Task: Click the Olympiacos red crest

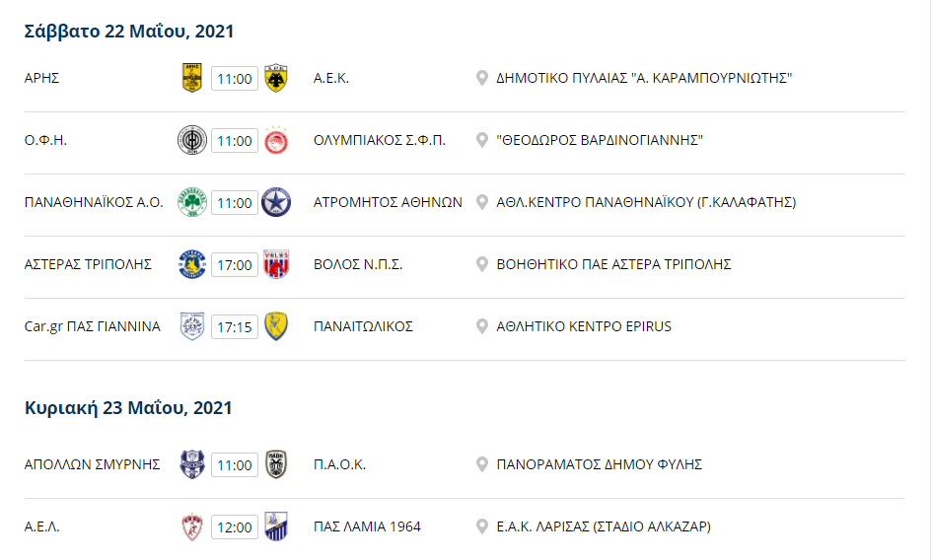Action: pos(276,140)
